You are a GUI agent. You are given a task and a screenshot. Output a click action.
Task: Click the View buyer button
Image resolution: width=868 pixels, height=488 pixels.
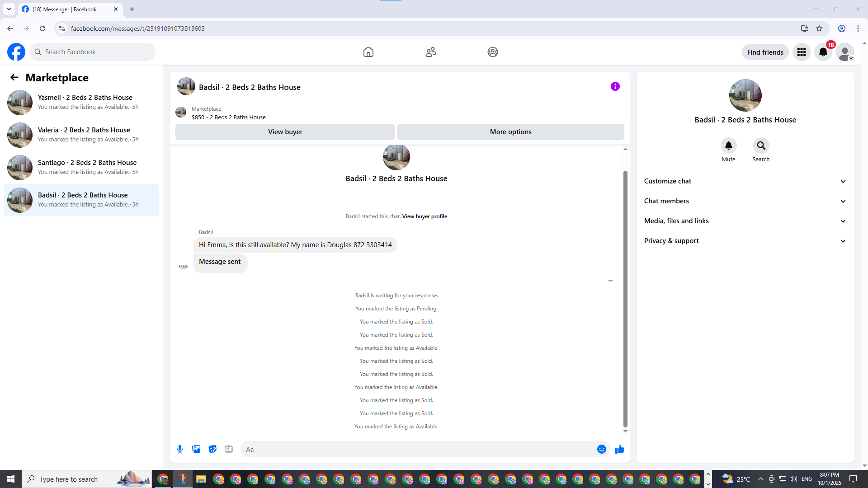coord(285,132)
